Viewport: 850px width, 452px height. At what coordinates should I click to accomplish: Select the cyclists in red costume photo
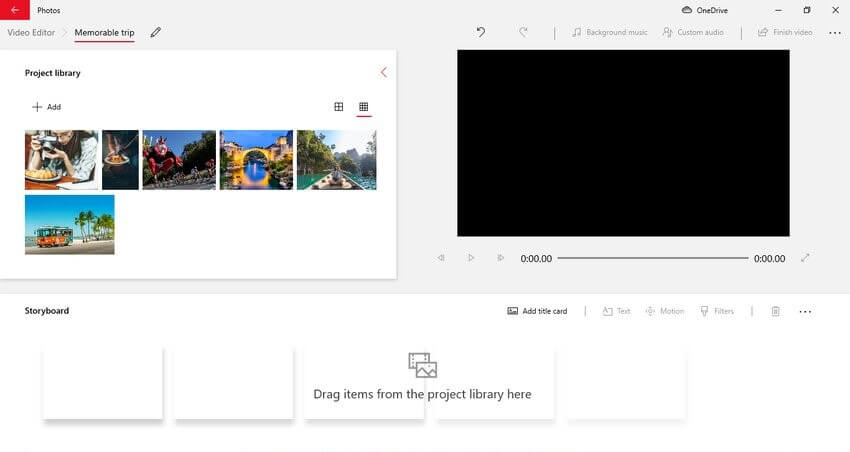tap(179, 160)
